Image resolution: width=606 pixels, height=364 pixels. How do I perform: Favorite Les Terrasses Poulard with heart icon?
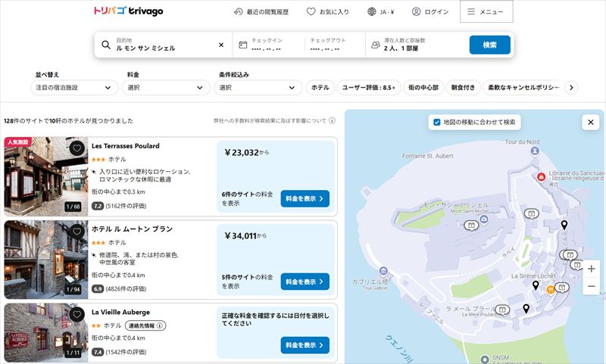coord(77,148)
